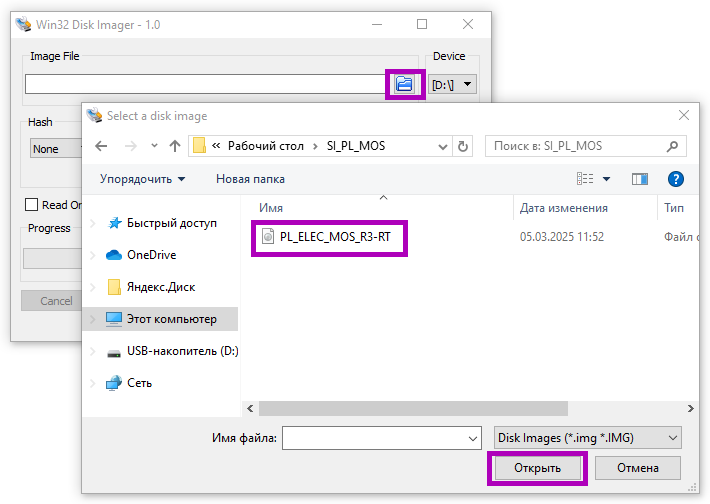Select OneDrive in navigation pane
The image size is (710, 504).
pyautogui.click(x=151, y=255)
